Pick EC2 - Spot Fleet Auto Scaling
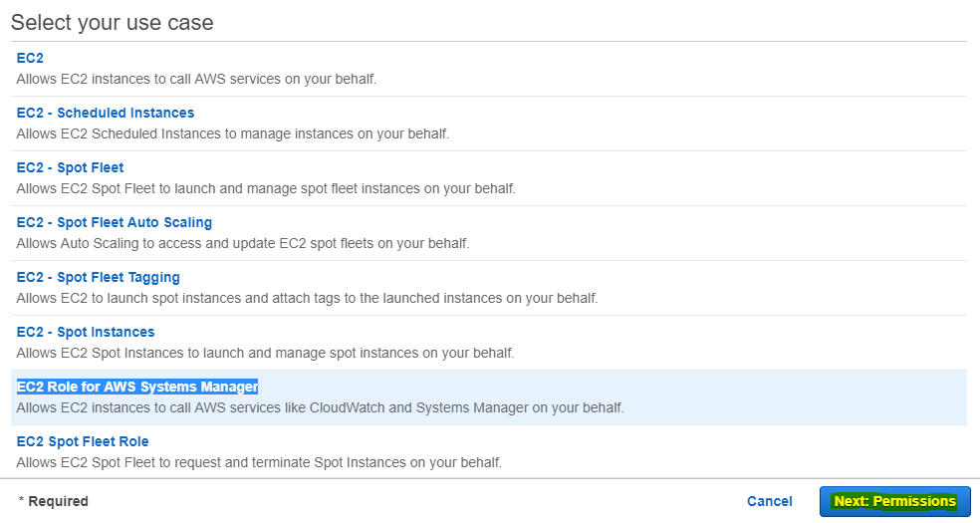This screenshot has height=523, width=980. [115, 223]
